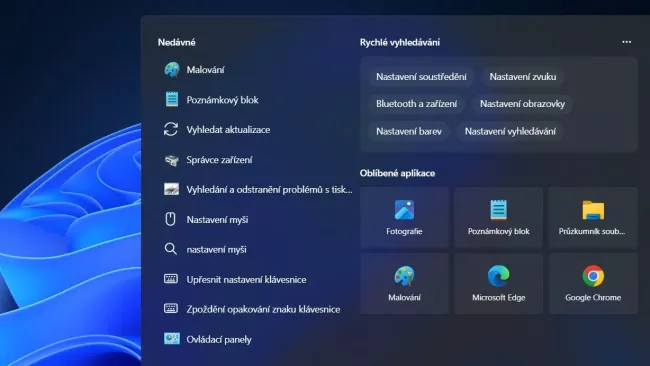The height and width of the screenshot is (366, 650).
Task: Click the Správce zařízení icon
Action: (x=171, y=160)
